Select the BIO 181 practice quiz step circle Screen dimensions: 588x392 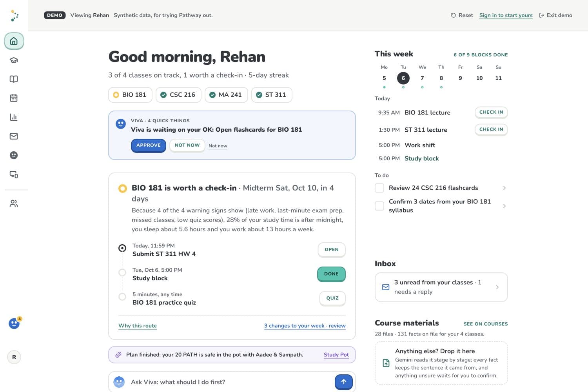(122, 297)
